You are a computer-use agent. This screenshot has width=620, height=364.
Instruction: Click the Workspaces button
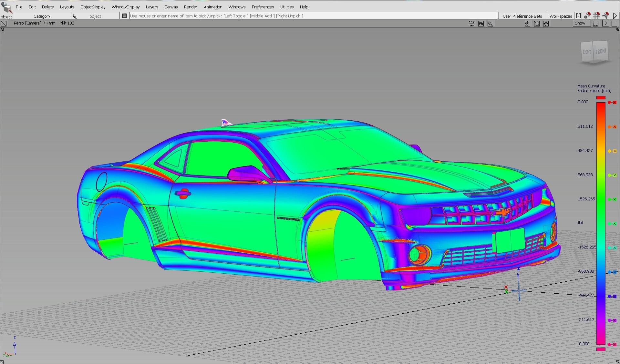(x=561, y=16)
